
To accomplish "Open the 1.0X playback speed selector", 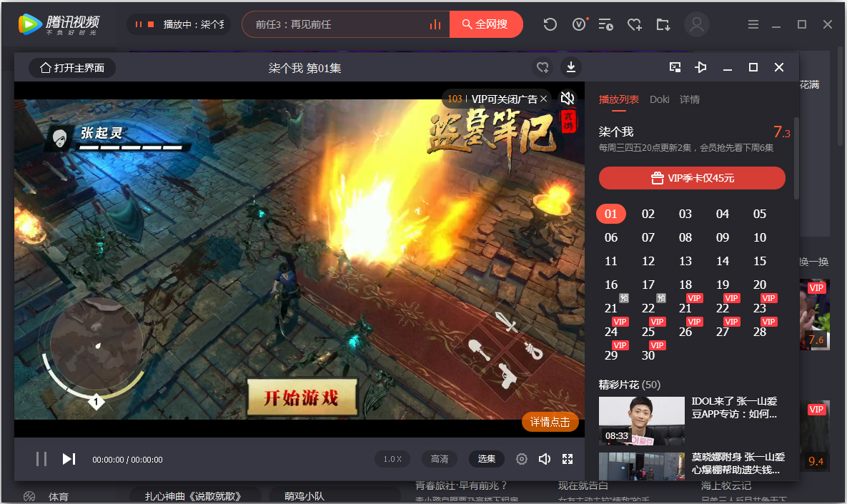I will pos(392,459).
